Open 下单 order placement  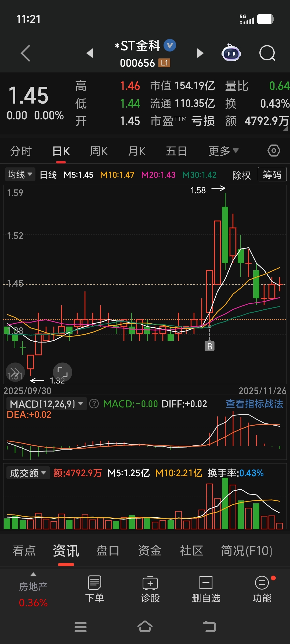(x=95, y=589)
